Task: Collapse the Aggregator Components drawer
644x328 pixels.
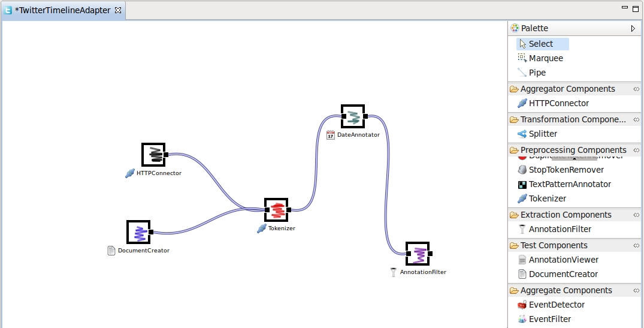Action: pos(567,89)
